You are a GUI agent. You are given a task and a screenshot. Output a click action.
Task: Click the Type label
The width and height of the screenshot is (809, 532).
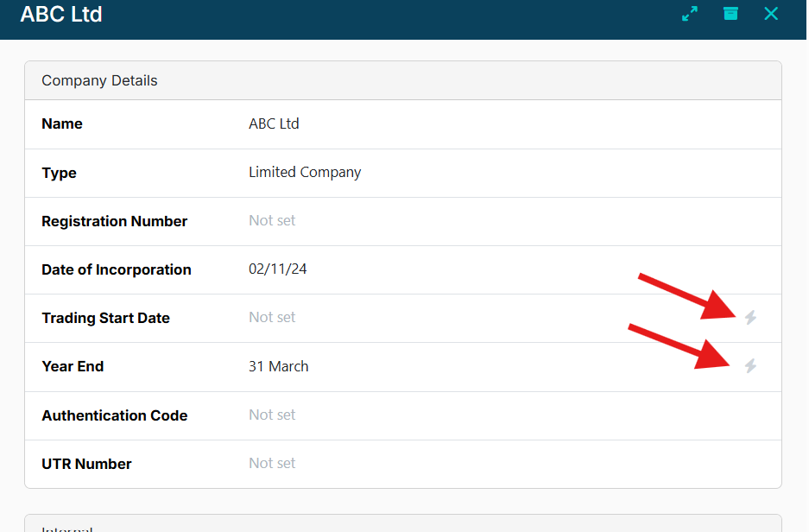[x=59, y=173]
